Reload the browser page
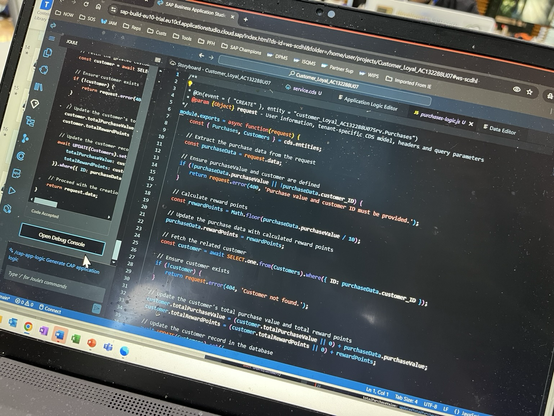Screen dimensions: 554x416 point(86,4)
